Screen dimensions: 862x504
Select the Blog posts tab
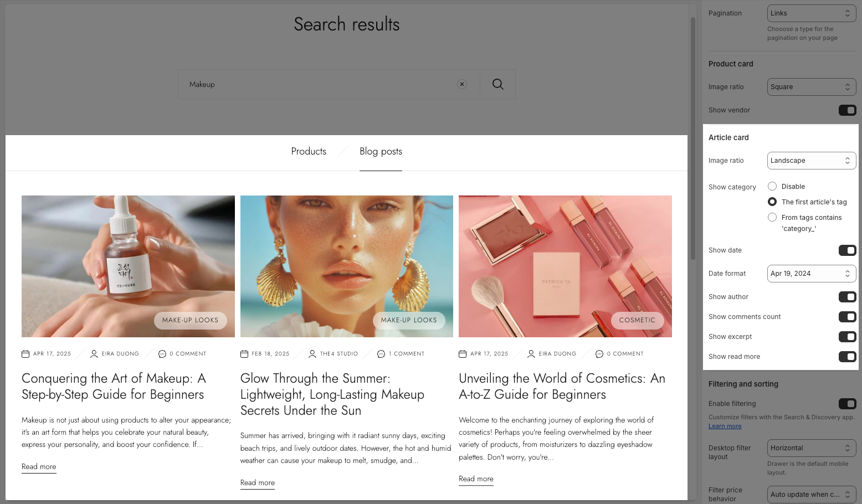point(381,151)
